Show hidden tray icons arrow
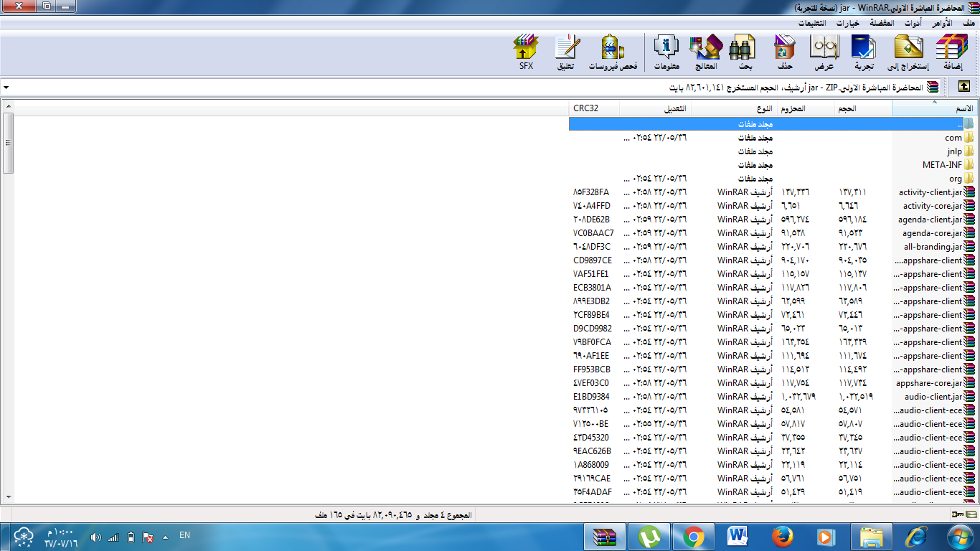The image size is (980, 551). (166, 537)
